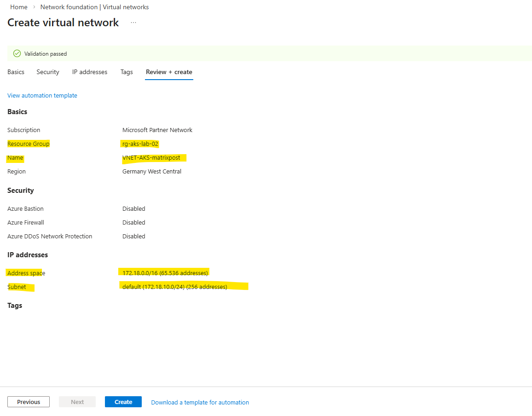
Task: Open the IP addresses tab
Action: click(90, 72)
